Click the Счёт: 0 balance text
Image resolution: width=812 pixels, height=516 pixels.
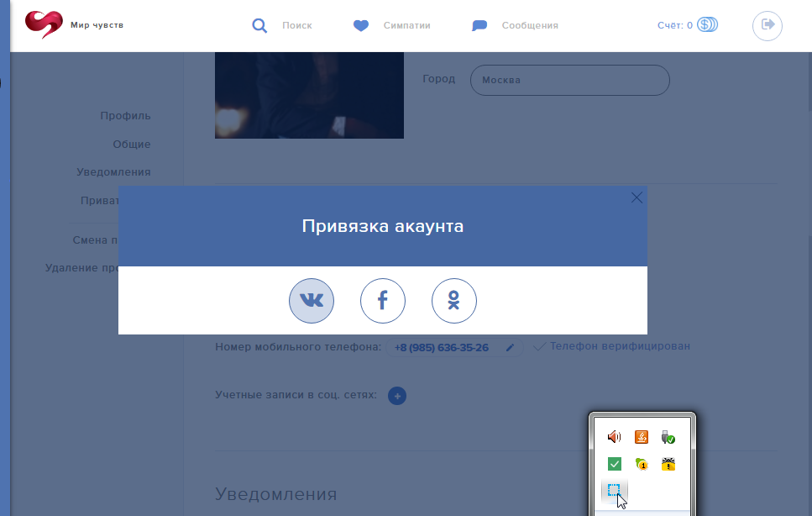coord(675,25)
